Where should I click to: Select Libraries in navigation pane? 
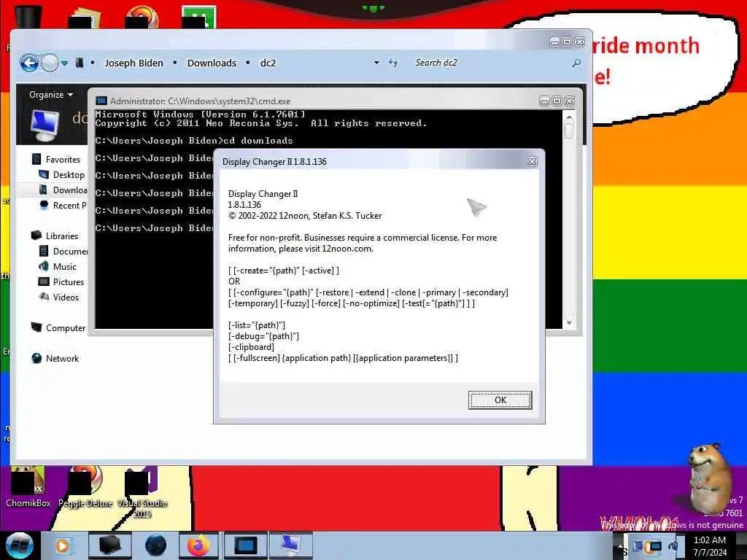tap(55, 236)
